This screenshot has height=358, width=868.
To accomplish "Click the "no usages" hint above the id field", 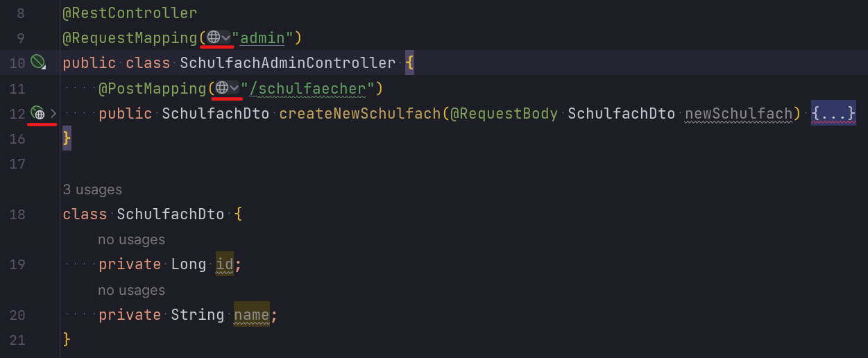I will (x=131, y=240).
